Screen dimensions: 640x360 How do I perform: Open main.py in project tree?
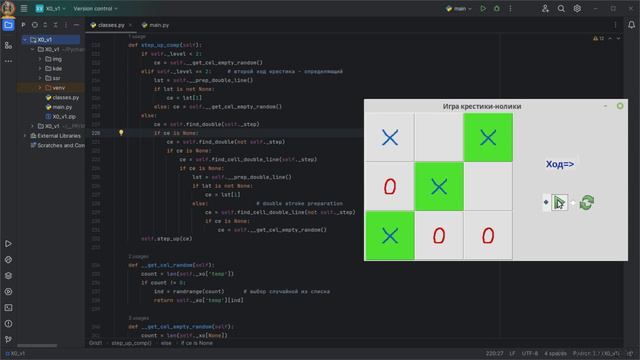pos(59,107)
